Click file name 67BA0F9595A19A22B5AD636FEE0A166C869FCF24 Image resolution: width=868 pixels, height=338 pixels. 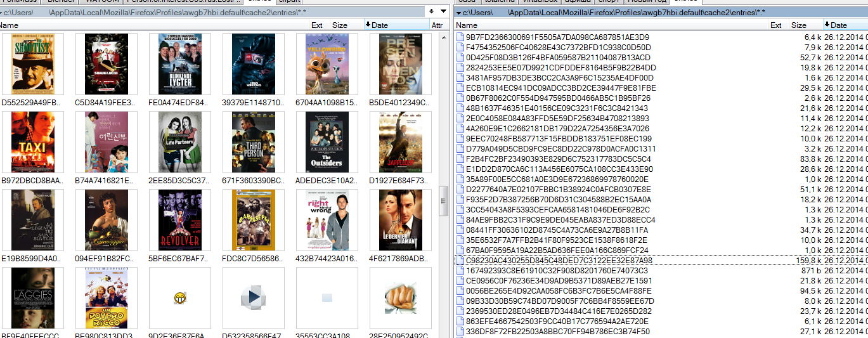pyautogui.click(x=558, y=250)
